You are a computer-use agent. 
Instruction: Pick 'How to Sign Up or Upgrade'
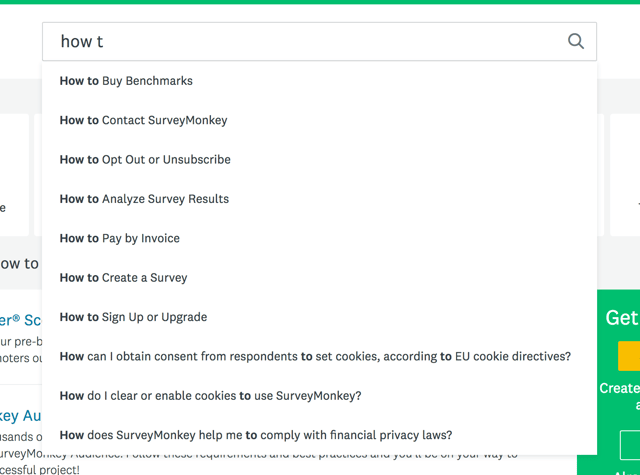(x=133, y=317)
